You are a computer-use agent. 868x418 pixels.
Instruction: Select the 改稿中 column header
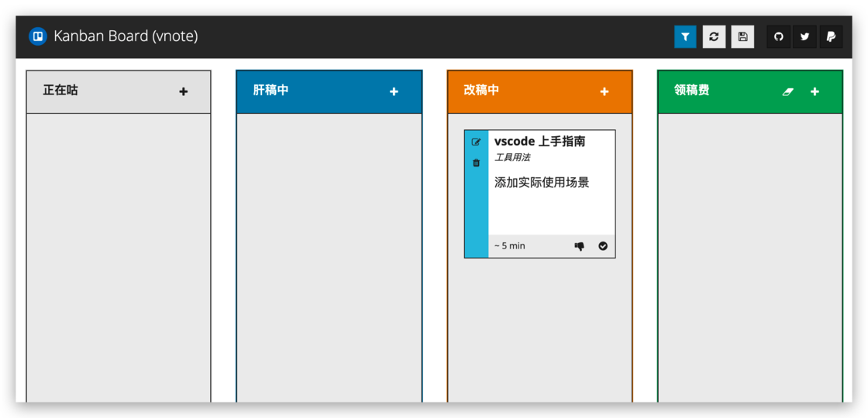point(482,91)
